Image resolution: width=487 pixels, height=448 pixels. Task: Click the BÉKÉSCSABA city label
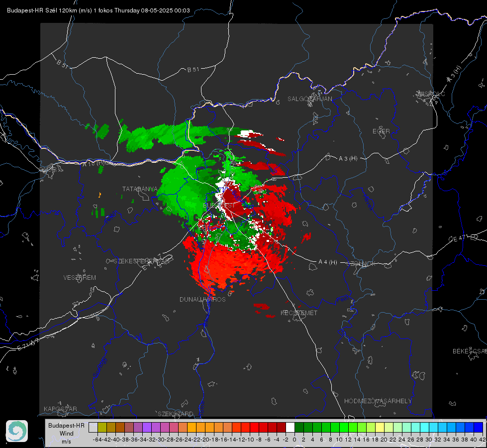pos(470,351)
